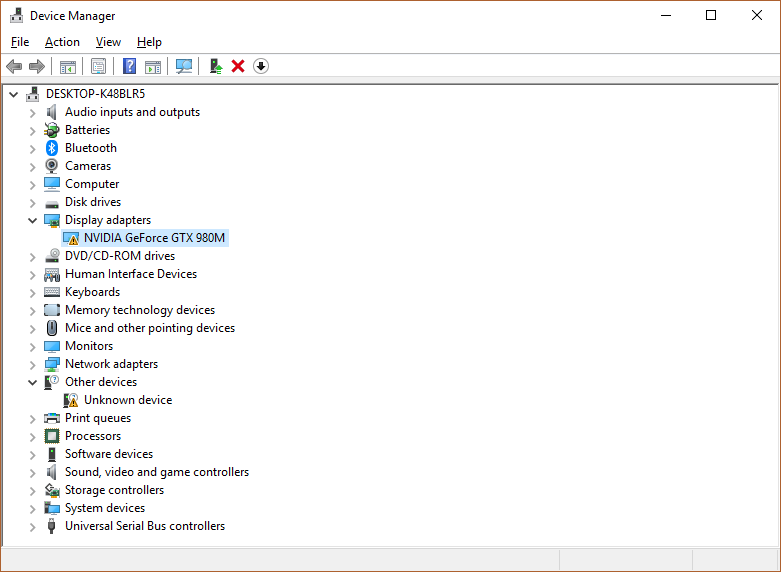781x572 pixels.
Task: Open the File menu
Action: click(20, 42)
